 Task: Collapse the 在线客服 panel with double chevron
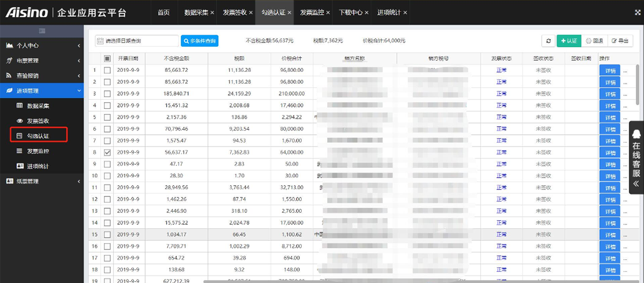(x=636, y=184)
